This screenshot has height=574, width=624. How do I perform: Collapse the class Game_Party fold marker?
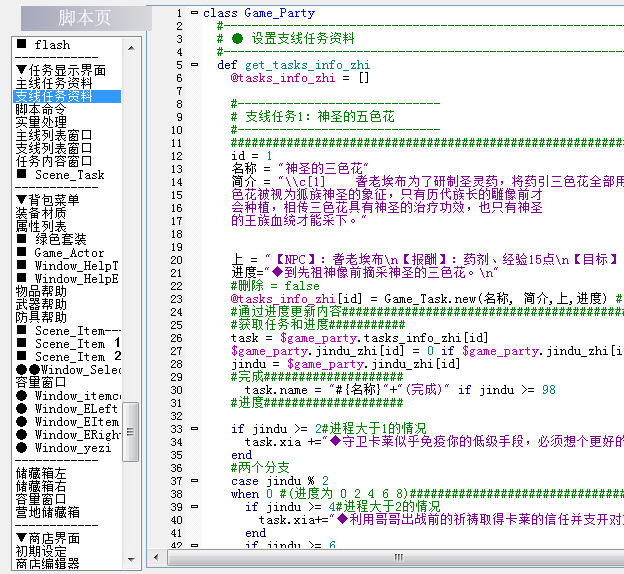(x=194, y=13)
